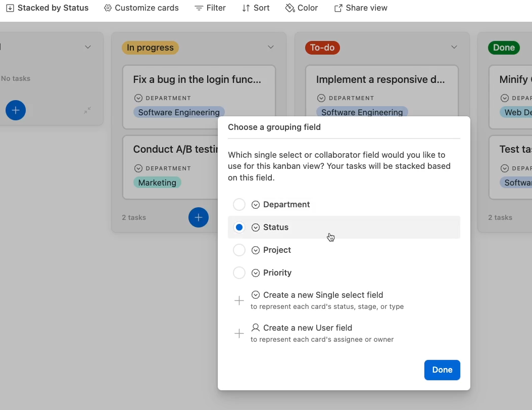Choose the Project radio button
532x410 pixels.
coord(239,250)
